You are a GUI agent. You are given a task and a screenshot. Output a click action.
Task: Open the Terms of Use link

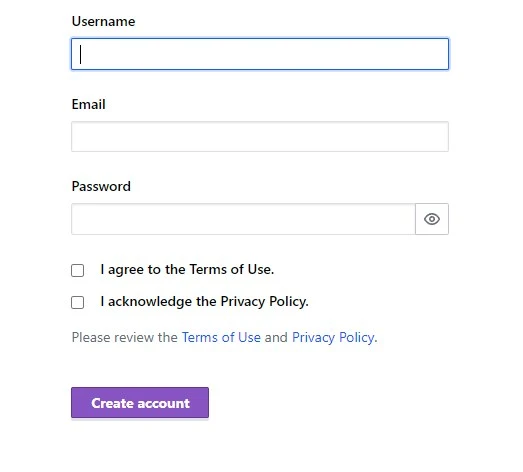click(221, 337)
